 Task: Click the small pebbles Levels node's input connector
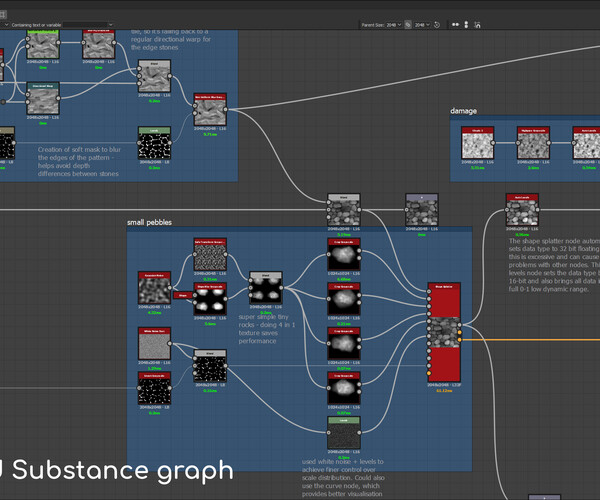pyautogui.click(x=328, y=433)
